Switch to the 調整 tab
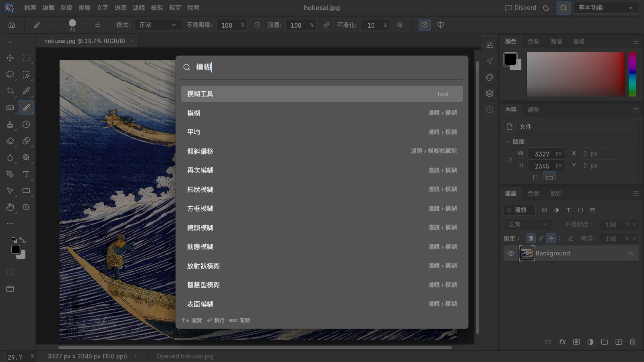This screenshot has width=644, height=362. click(x=533, y=110)
